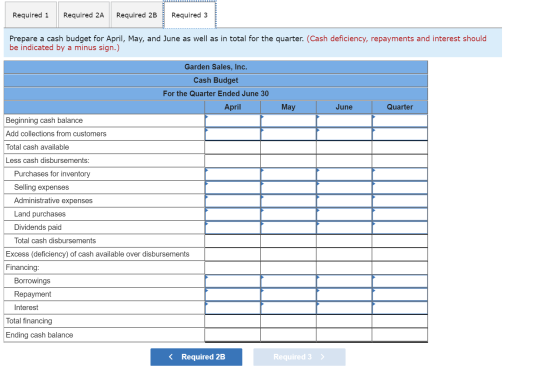Click June purchases for inventory cell
This screenshot has width=560, height=368.
pos(344,174)
